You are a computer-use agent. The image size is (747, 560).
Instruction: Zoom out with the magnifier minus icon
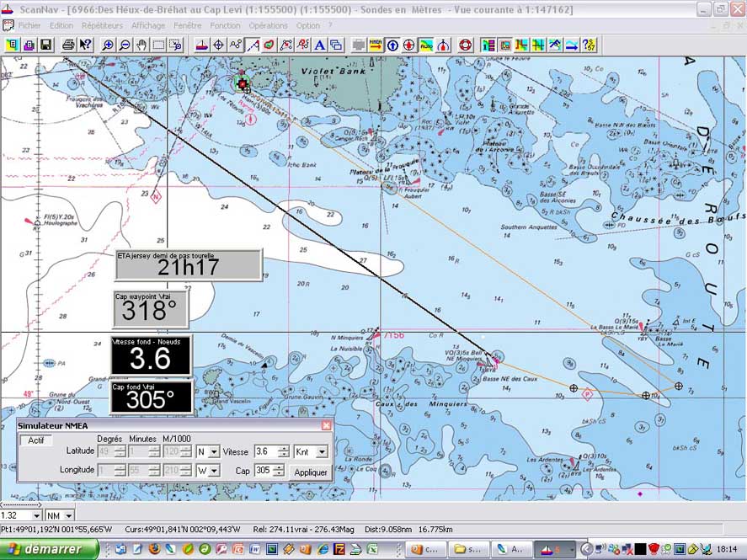click(125, 45)
